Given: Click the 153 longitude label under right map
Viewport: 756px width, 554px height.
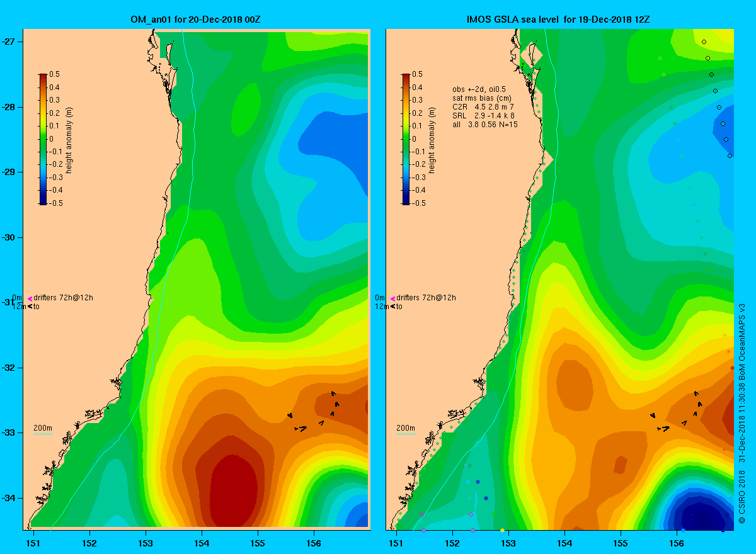Looking at the screenshot, I should pos(509,543).
